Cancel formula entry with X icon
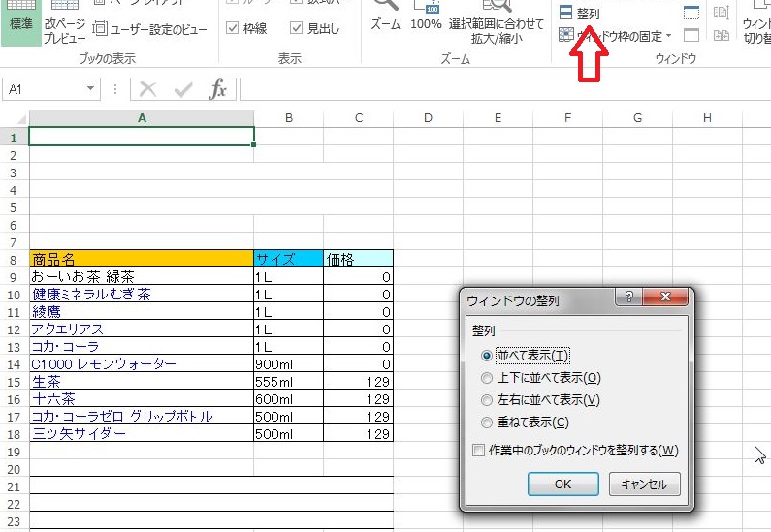Viewport: 771px width, 532px height. pyautogui.click(x=147, y=89)
